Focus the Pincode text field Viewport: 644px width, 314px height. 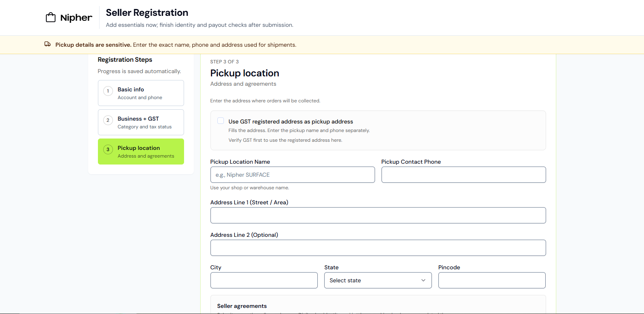(492, 280)
